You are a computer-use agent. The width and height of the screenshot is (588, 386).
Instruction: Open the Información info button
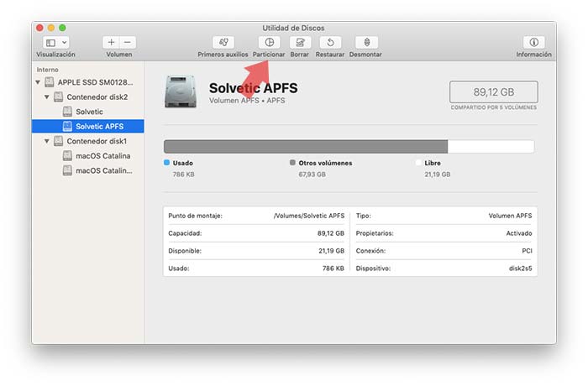pyautogui.click(x=534, y=42)
